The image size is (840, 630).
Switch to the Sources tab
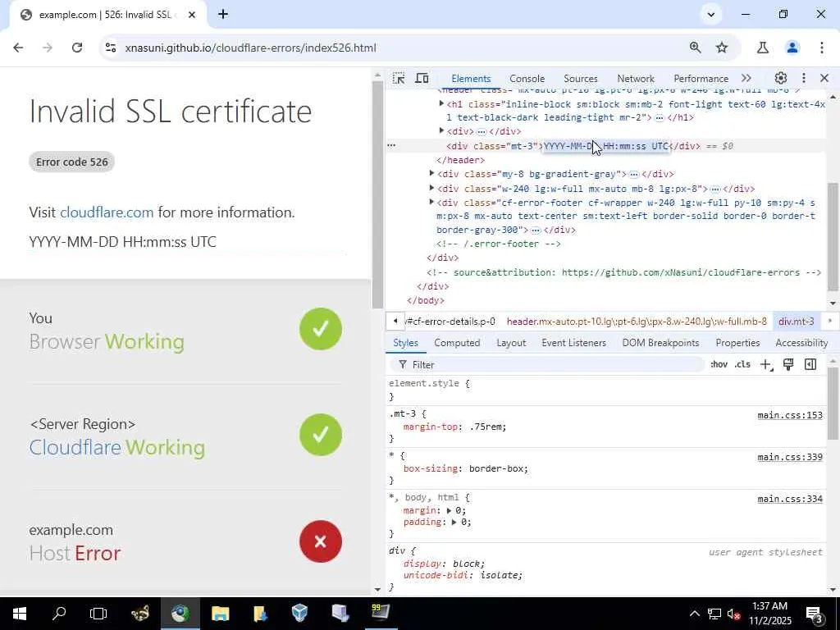pyautogui.click(x=580, y=78)
